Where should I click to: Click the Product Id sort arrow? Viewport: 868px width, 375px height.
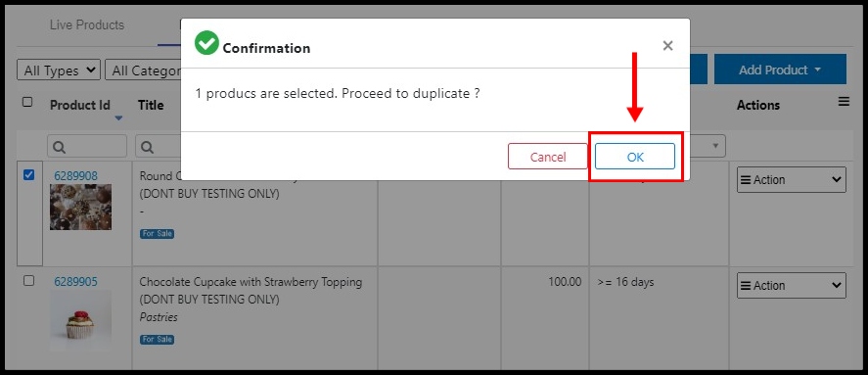[118, 118]
